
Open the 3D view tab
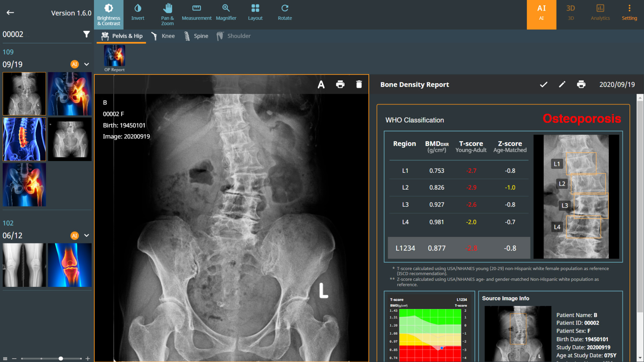pos(571,13)
